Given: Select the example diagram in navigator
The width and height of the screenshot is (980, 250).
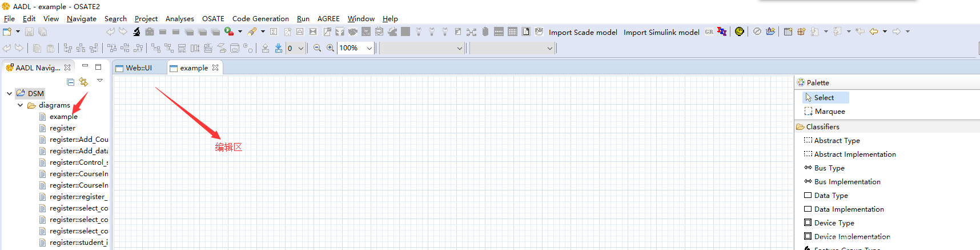Looking at the screenshot, I should (x=63, y=117).
